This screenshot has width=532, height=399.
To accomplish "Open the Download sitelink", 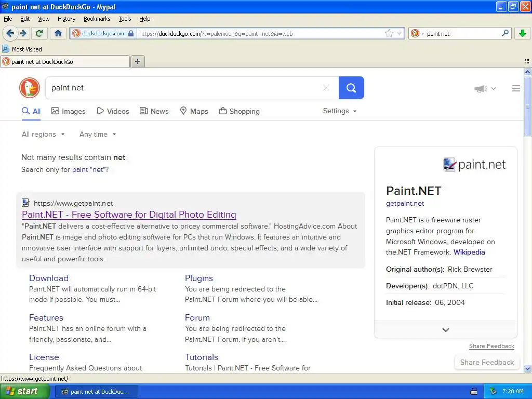I will pyautogui.click(x=48, y=278).
